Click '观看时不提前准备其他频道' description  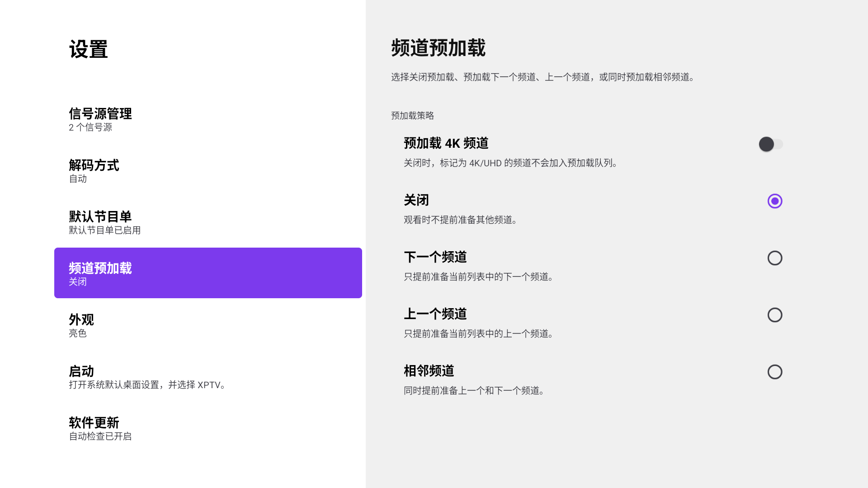(x=461, y=220)
